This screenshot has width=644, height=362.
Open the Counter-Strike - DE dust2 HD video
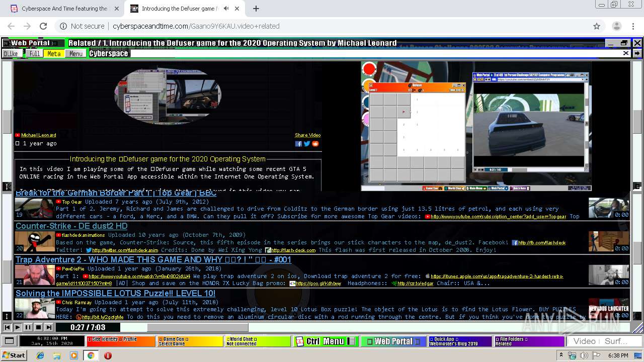coord(71,226)
